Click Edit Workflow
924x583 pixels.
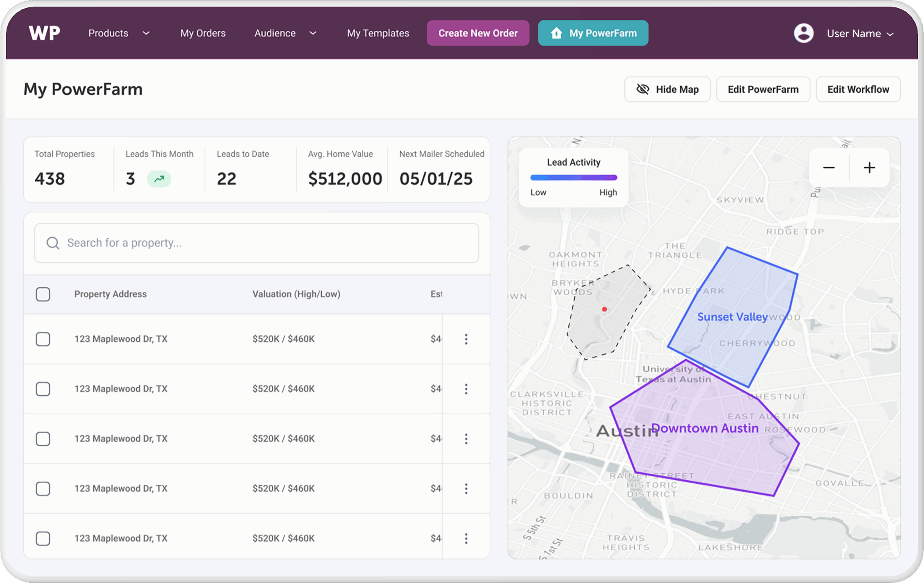tap(858, 89)
